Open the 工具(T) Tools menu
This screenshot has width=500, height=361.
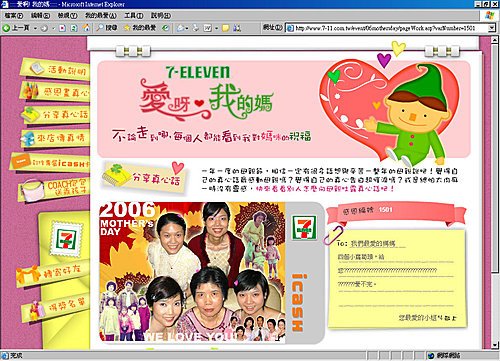coord(134,15)
